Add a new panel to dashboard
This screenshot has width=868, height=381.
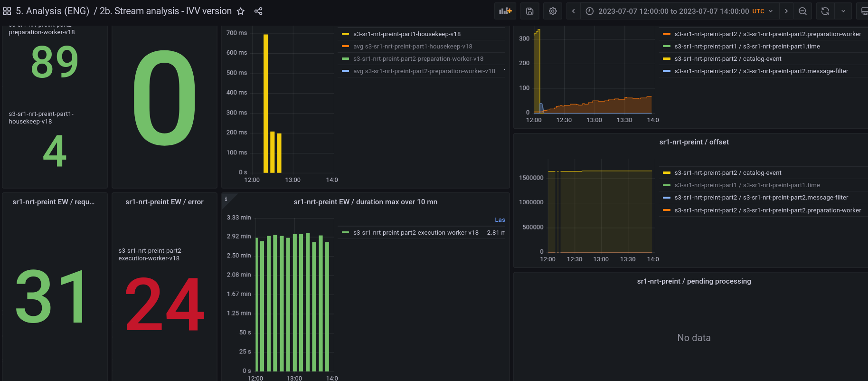click(505, 11)
